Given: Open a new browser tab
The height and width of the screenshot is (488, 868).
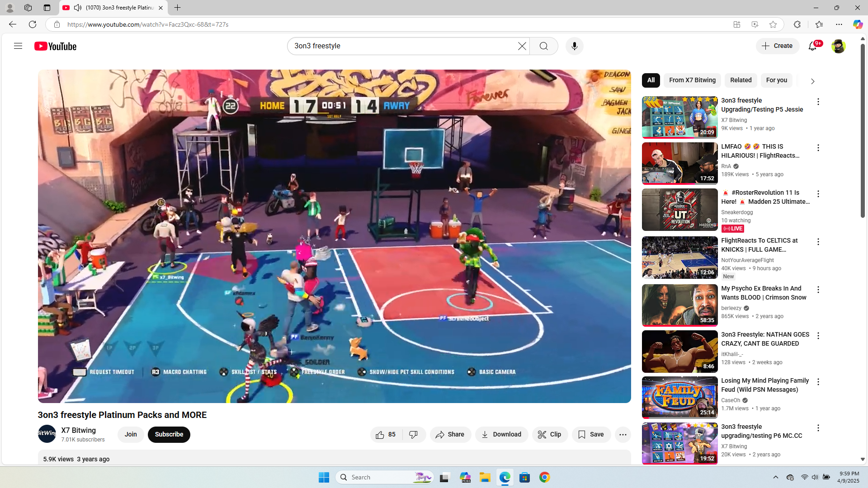Looking at the screenshot, I should 178,8.
